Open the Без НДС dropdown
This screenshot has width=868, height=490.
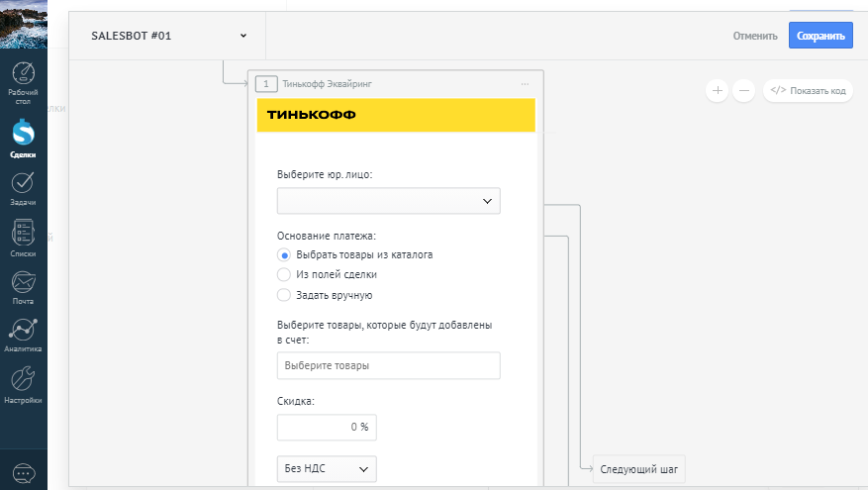pos(327,469)
